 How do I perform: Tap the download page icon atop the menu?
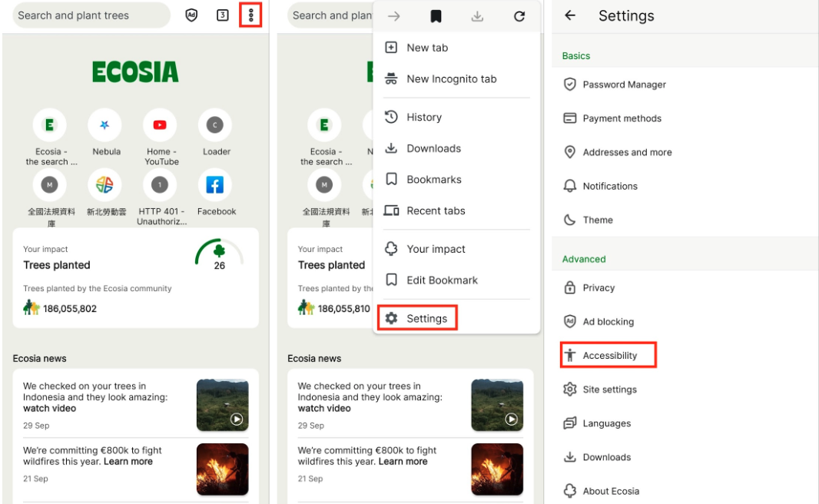pyautogui.click(x=477, y=16)
